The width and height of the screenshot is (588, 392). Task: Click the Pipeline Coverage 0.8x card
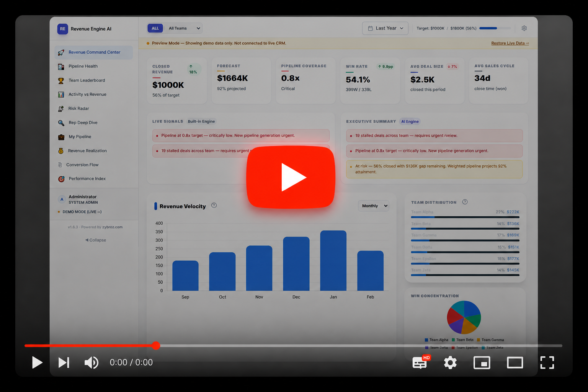(x=305, y=81)
